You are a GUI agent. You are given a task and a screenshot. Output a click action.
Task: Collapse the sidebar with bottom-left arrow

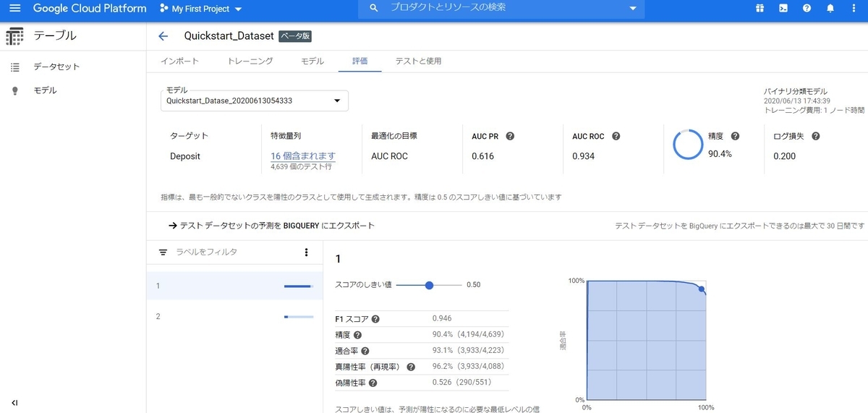tap(14, 402)
